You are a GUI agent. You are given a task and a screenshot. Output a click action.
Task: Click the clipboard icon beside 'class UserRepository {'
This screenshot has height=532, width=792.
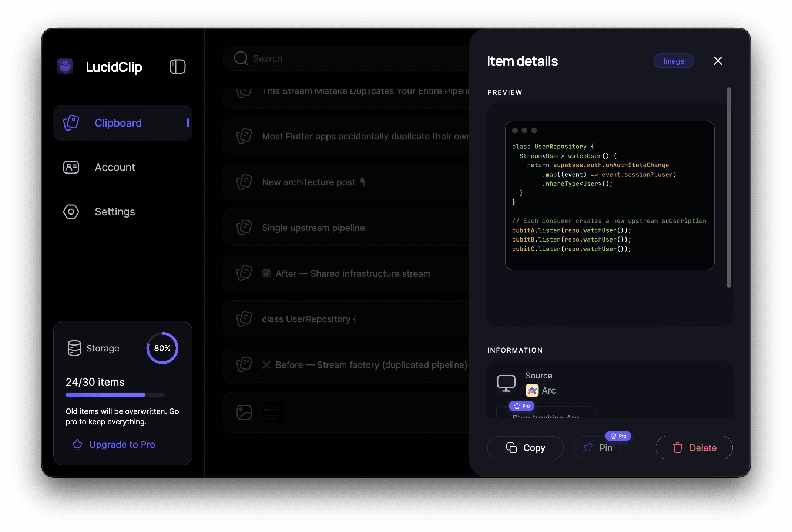coord(244,319)
